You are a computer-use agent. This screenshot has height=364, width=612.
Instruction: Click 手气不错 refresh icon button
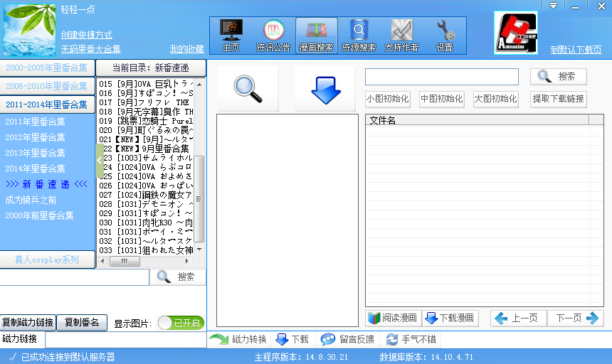411,339
